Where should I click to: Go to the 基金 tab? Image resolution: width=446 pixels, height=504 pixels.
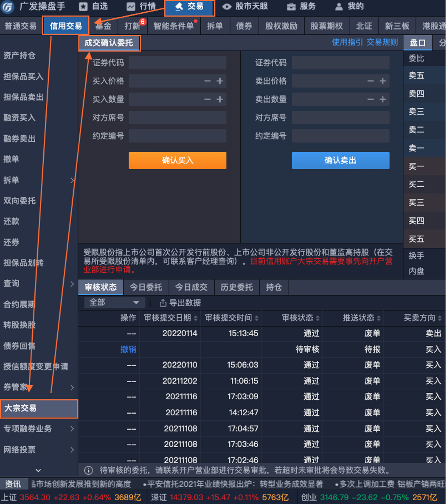tap(103, 26)
